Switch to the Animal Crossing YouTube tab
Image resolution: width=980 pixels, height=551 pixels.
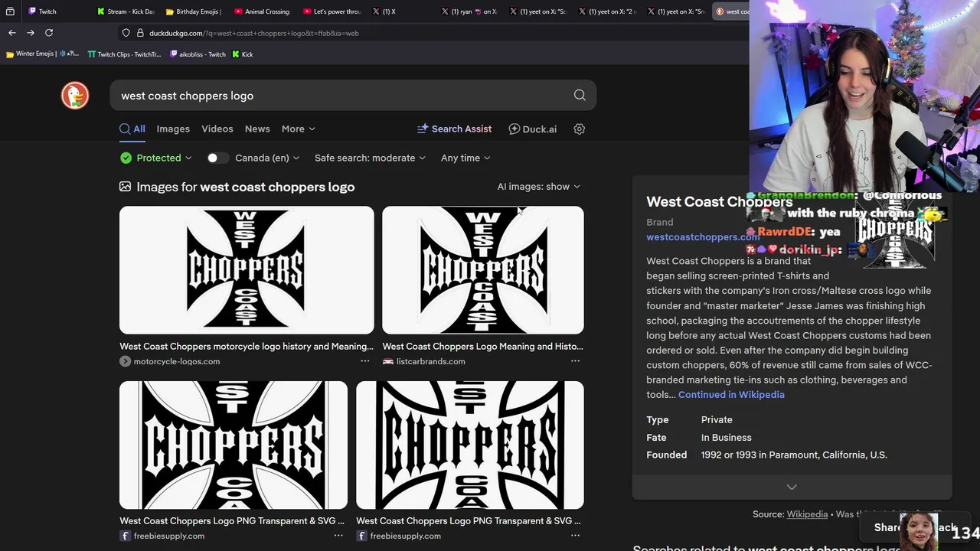[262, 11]
